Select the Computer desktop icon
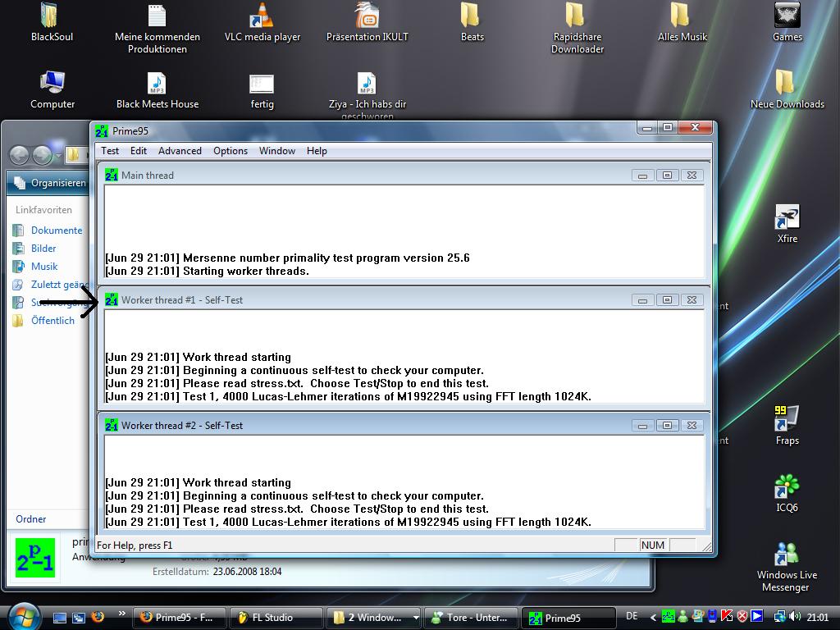Viewport: 840px width, 630px height. coord(52,90)
